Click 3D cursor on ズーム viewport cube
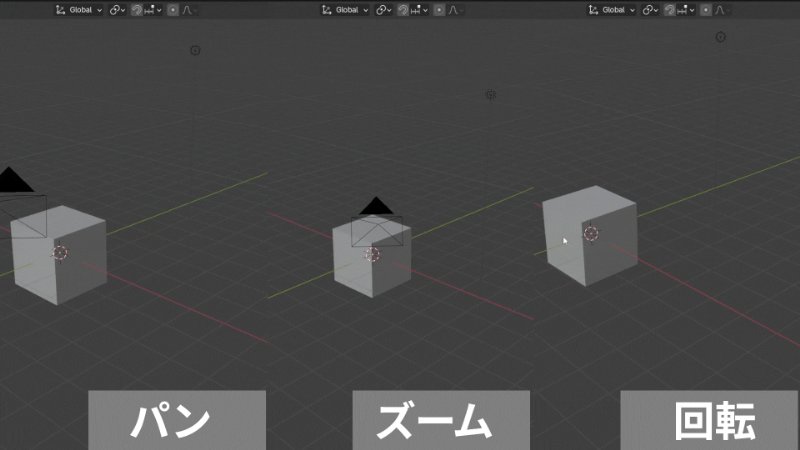This screenshot has width=800, height=450. point(372,254)
